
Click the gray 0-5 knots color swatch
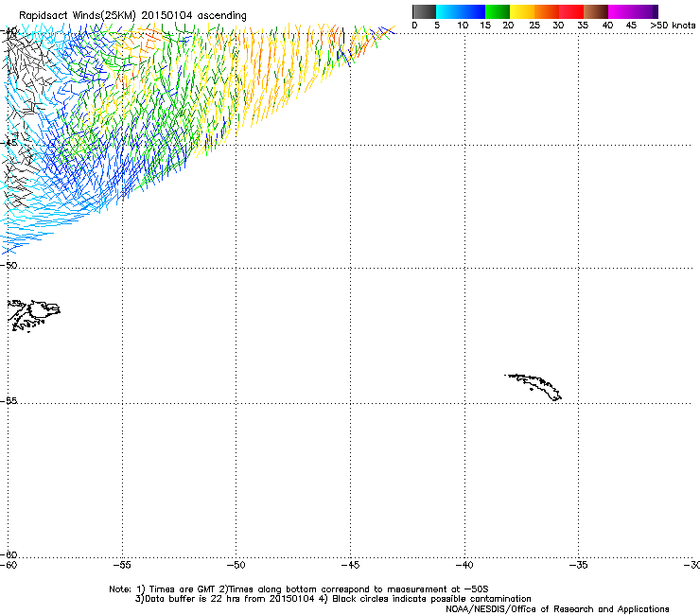tap(424, 11)
